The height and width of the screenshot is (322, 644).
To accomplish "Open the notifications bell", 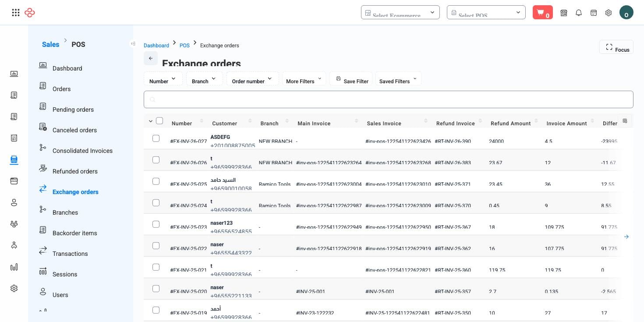I will [579, 13].
